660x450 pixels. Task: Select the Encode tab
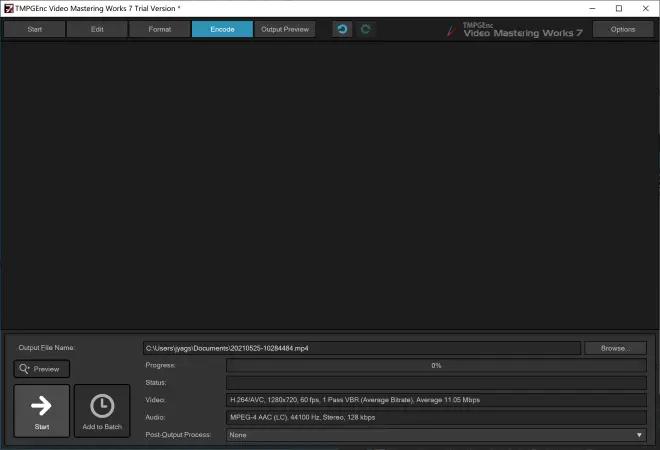pos(222,29)
